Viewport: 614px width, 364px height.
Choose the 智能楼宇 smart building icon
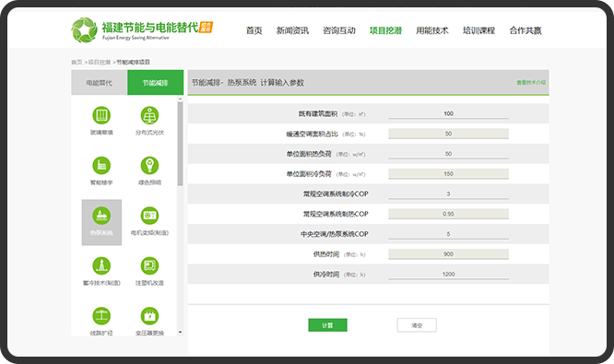tap(101, 166)
